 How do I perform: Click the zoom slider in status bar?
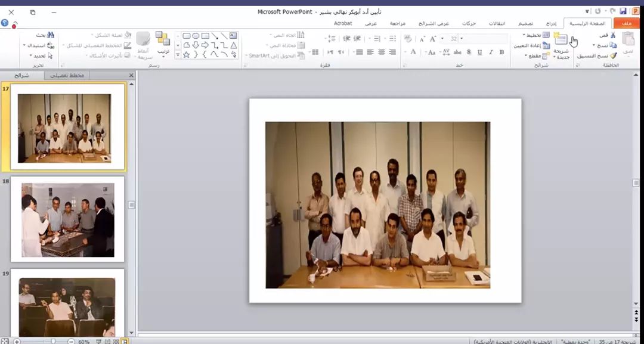click(x=53, y=341)
